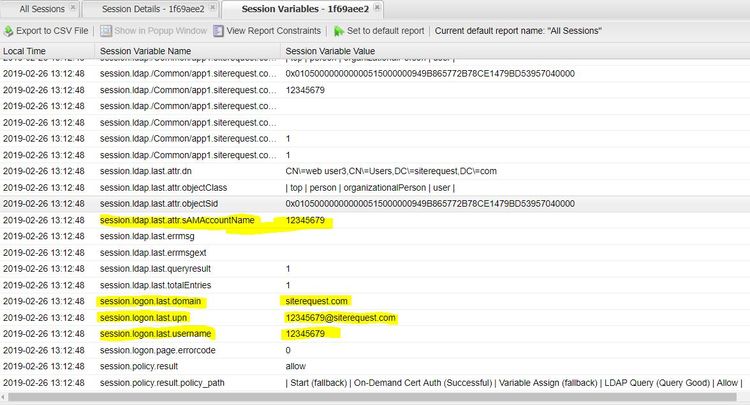Select the Session Variables - 1f69aee2 tab
The image size is (750, 405).
305,9
